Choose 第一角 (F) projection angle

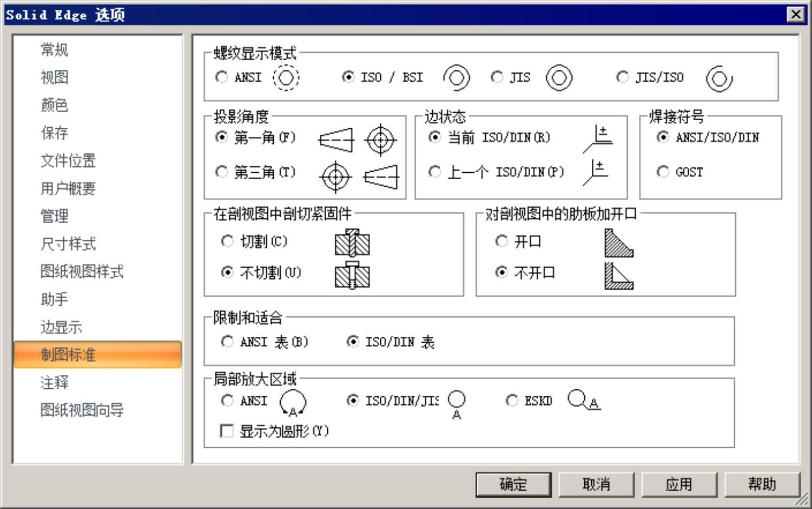click(x=221, y=137)
